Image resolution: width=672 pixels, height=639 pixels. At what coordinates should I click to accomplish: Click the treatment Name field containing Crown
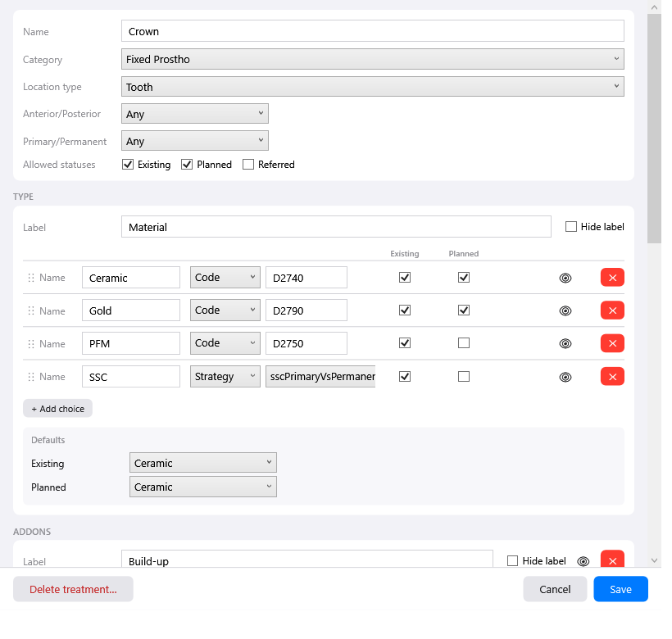tap(372, 31)
